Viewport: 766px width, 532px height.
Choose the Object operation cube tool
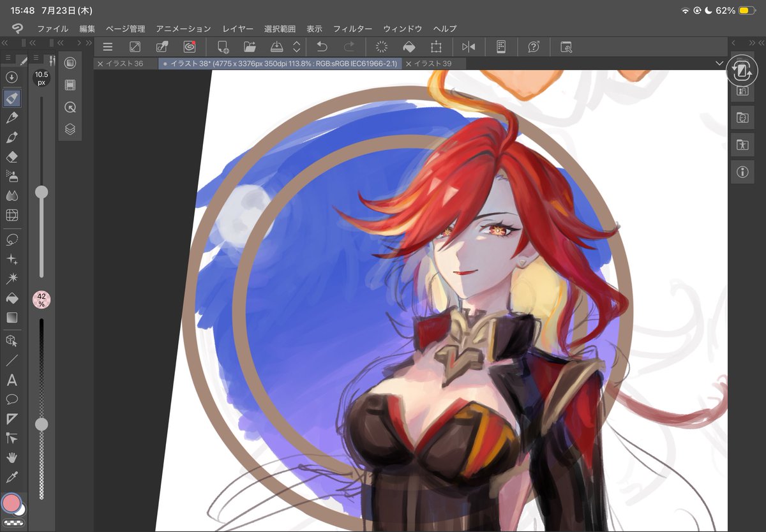click(x=11, y=341)
